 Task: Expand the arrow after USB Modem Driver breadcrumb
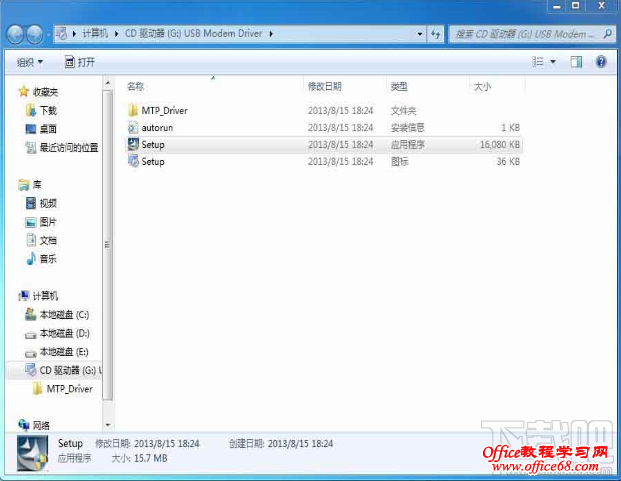click(x=271, y=34)
